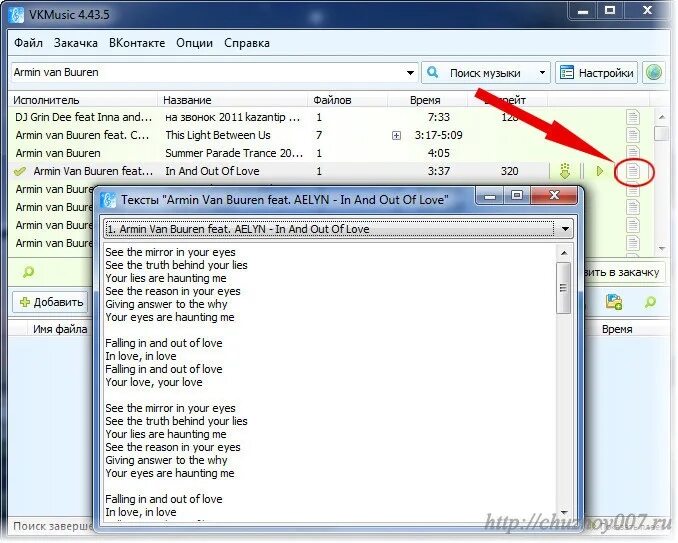Viewport: 678px width, 543px height.
Task: Select the Armin Van Buuren feat... checked row
Action: [x=93, y=171]
